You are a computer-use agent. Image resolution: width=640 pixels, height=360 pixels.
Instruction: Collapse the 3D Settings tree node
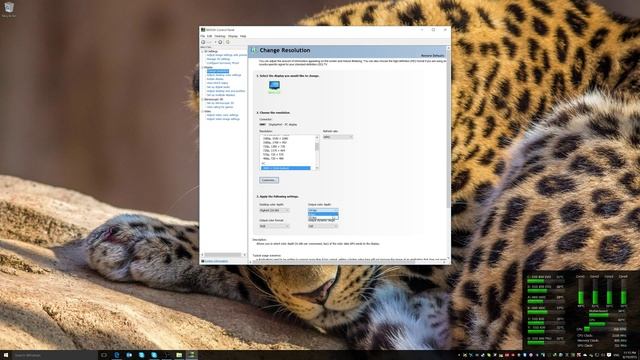[x=202, y=51]
